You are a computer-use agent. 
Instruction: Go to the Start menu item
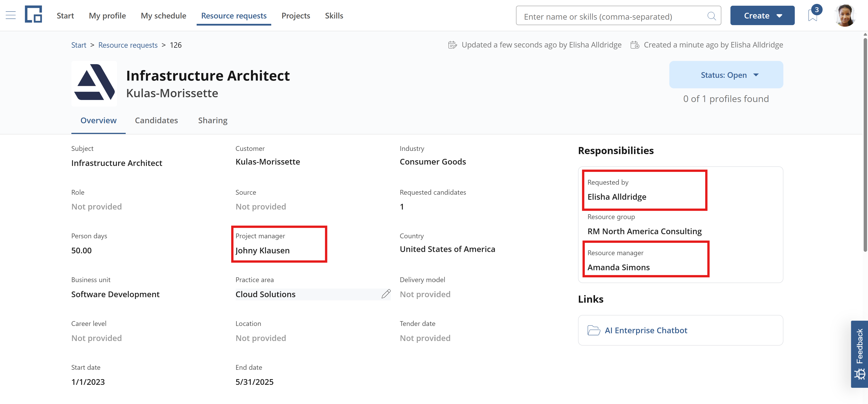pyautogui.click(x=65, y=16)
